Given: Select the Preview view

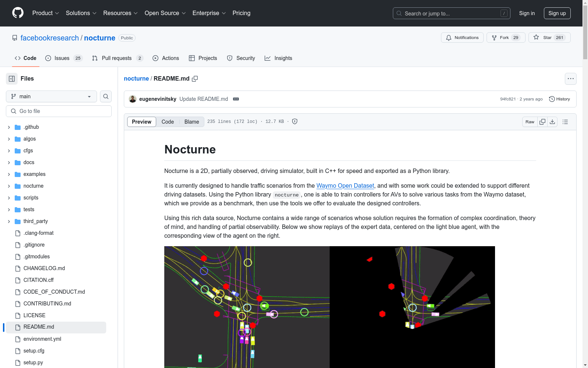Looking at the screenshot, I should tap(141, 122).
